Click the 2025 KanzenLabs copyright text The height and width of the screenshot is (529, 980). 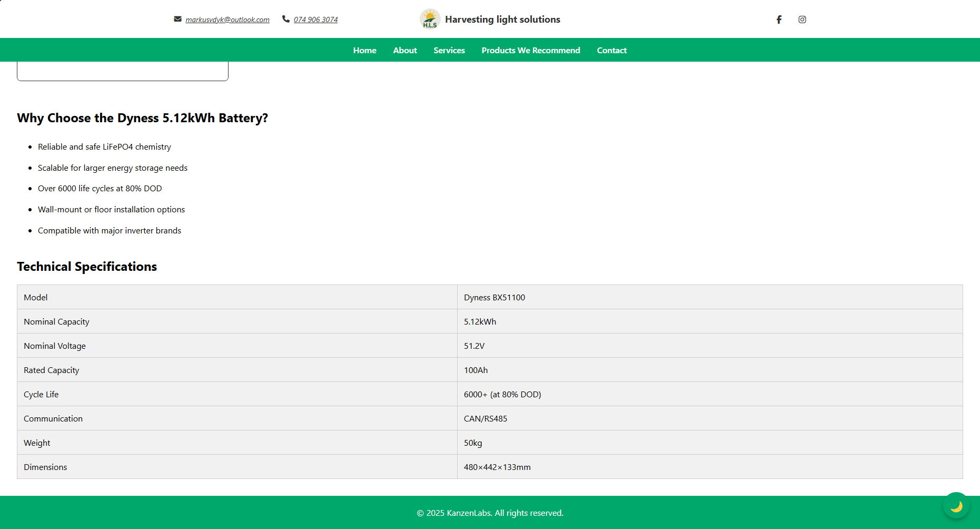tap(490, 513)
